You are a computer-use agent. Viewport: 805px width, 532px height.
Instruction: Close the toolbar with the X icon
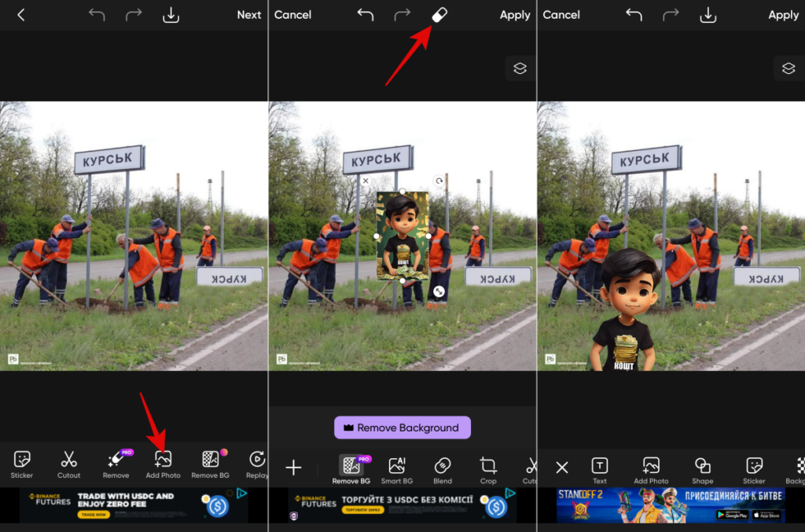point(562,468)
